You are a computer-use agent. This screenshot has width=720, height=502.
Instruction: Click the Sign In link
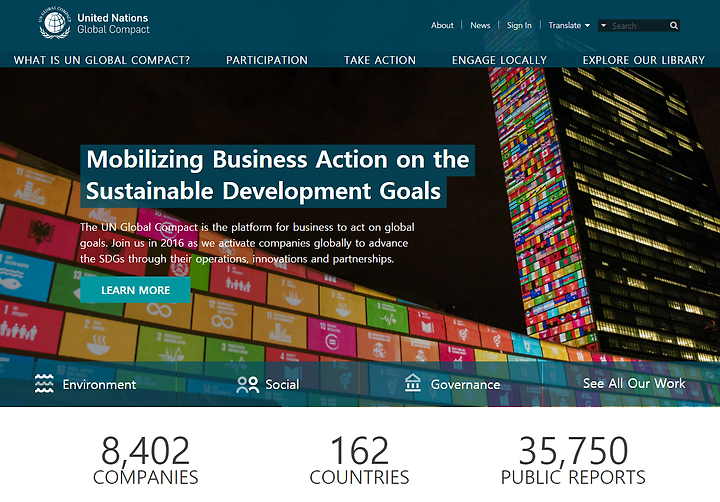coord(519,25)
